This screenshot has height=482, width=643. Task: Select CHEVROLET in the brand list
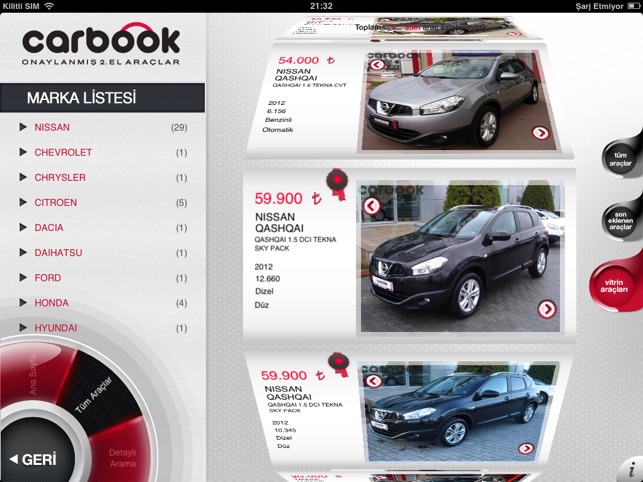pyautogui.click(x=63, y=153)
